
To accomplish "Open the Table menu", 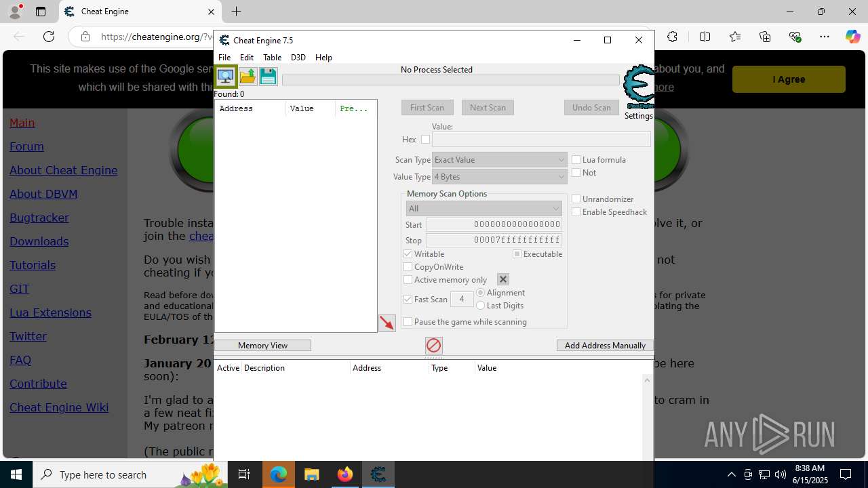I will [x=272, y=58].
